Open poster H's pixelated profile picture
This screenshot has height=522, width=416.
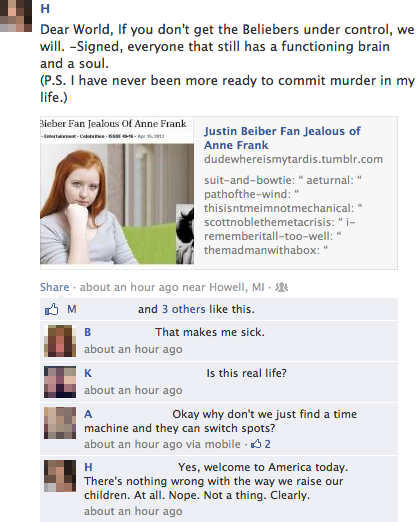[x=16, y=16]
